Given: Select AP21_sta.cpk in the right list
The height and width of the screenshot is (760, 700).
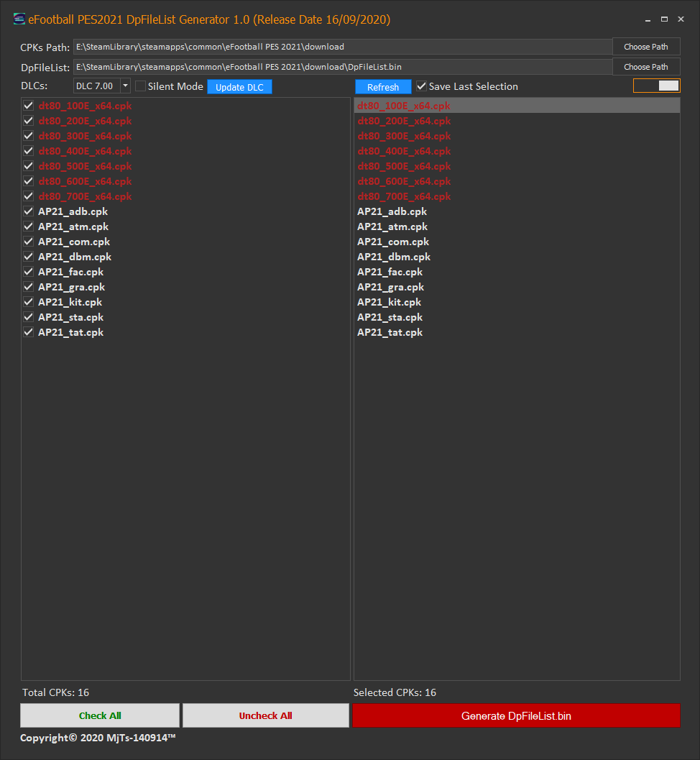Looking at the screenshot, I should [390, 317].
